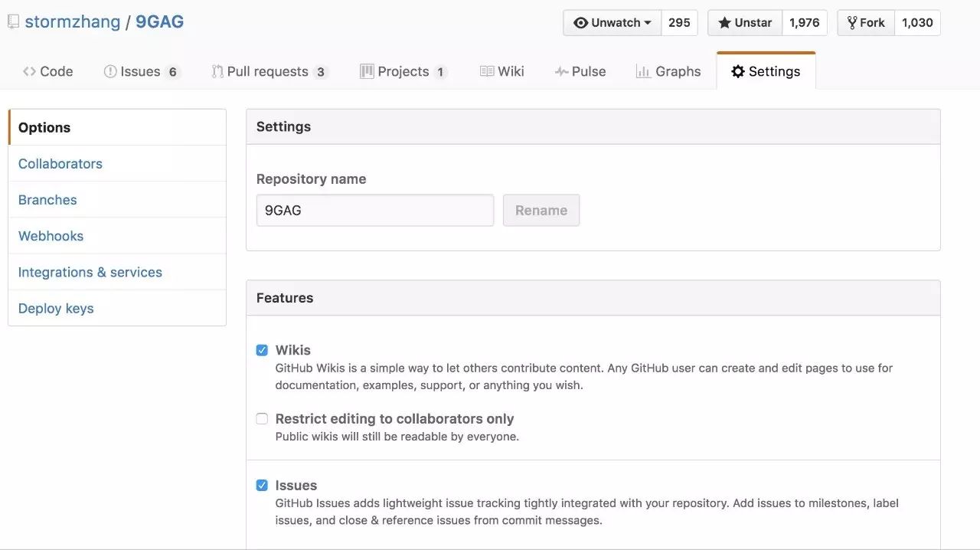Screen dimensions: 980x550
Task: Click the Rename button
Action: pos(541,210)
